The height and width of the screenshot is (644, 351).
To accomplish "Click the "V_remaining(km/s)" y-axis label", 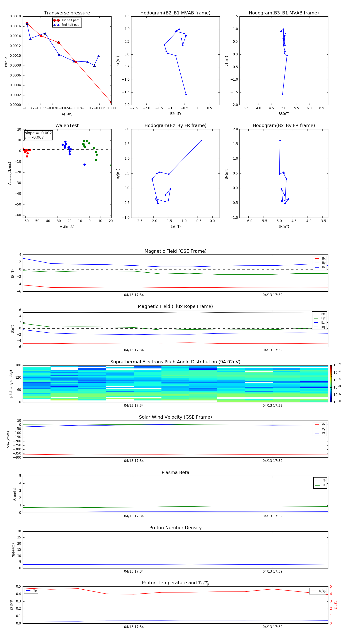I will pos(10,173).
